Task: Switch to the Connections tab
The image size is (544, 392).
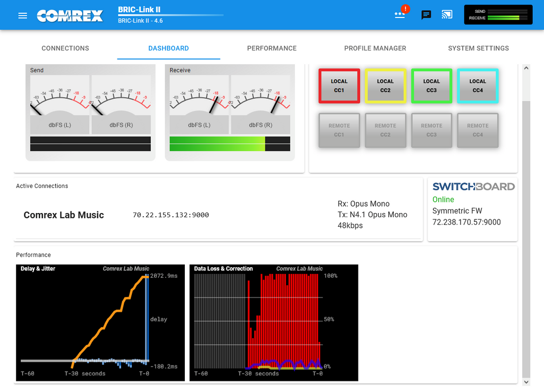Action: pyautogui.click(x=65, y=48)
